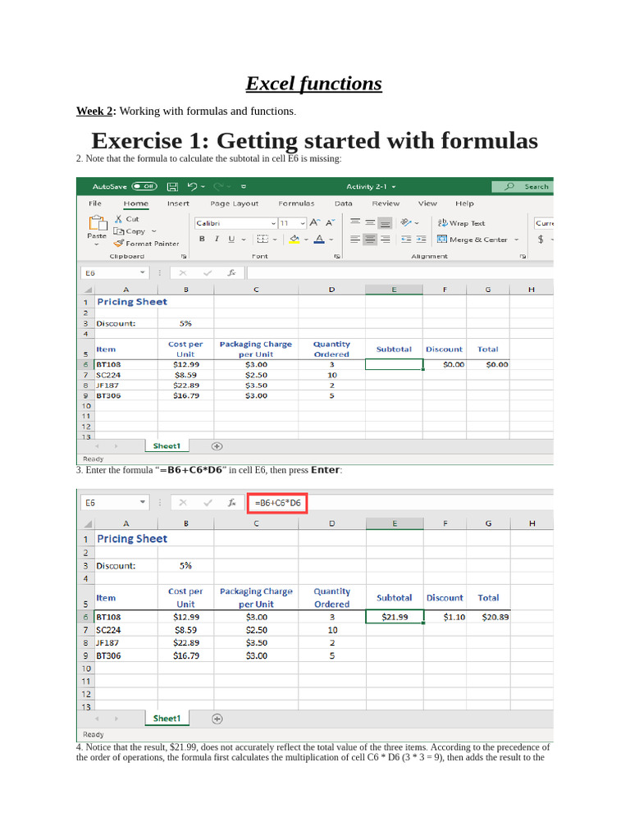The width and height of the screenshot is (630, 840).
Task: Click the Increase Font Size icon
Action: [315, 223]
